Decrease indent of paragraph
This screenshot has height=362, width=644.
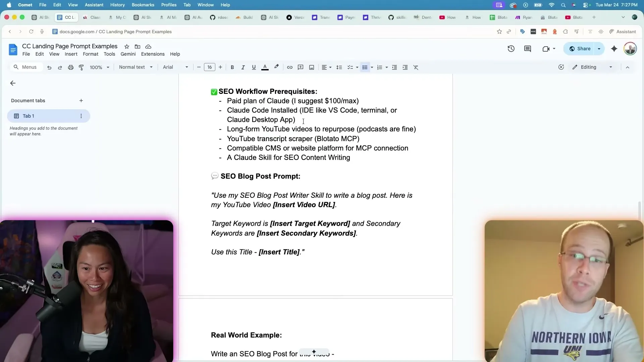click(394, 67)
